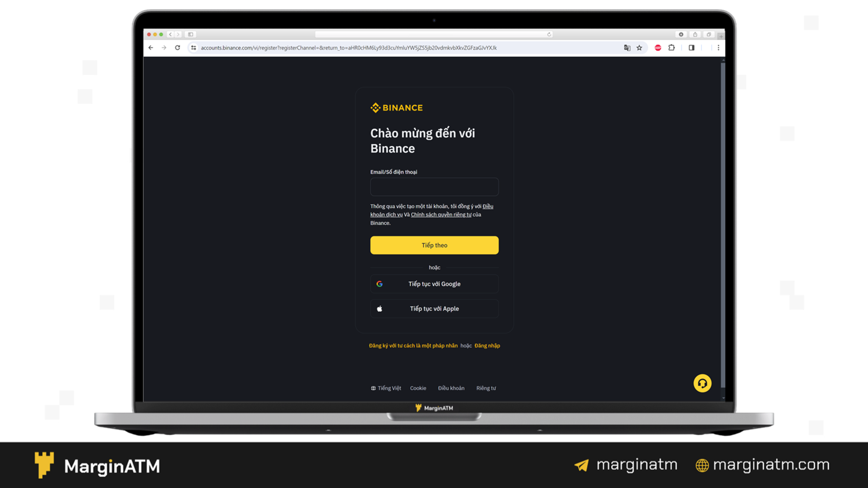The image size is (868, 488).
Task: Click the browser back navigation arrow
Action: 151,47
